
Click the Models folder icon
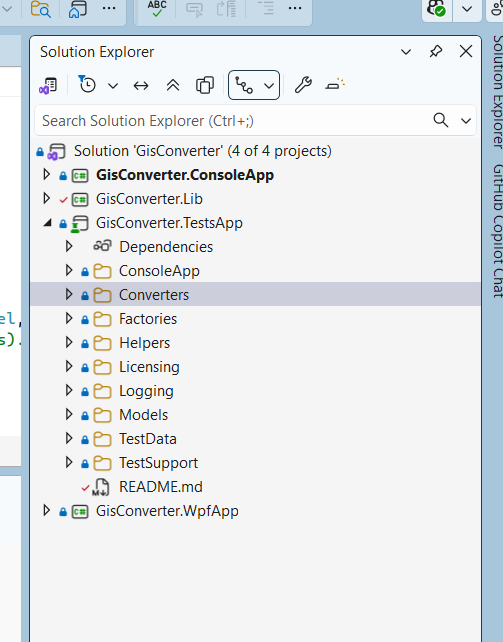point(102,415)
